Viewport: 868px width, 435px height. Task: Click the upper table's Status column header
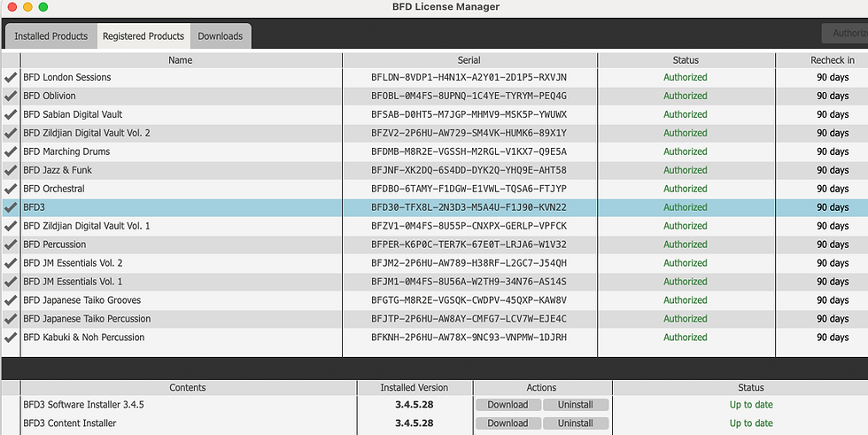click(x=686, y=60)
